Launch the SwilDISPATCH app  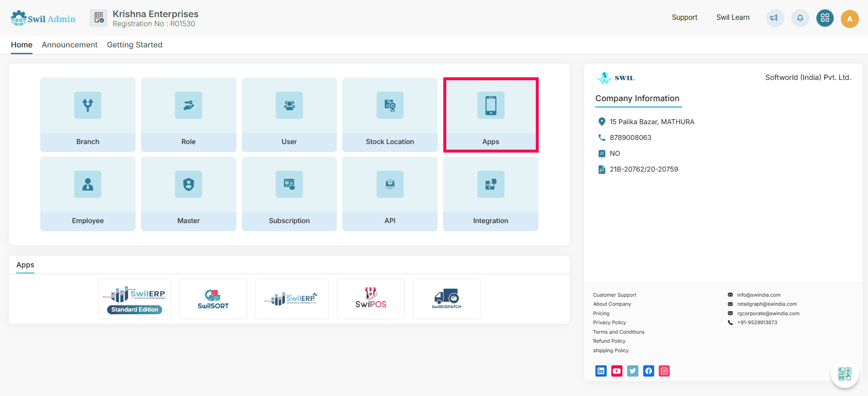[x=447, y=299]
